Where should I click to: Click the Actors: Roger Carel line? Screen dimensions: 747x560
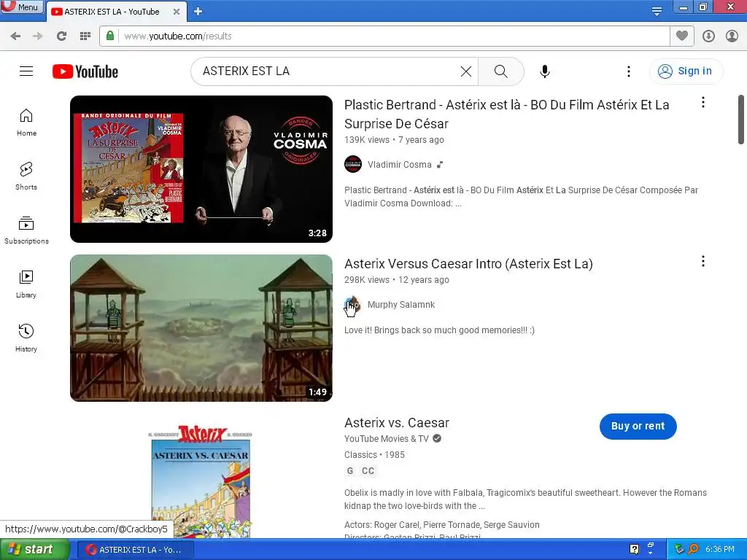point(441,525)
